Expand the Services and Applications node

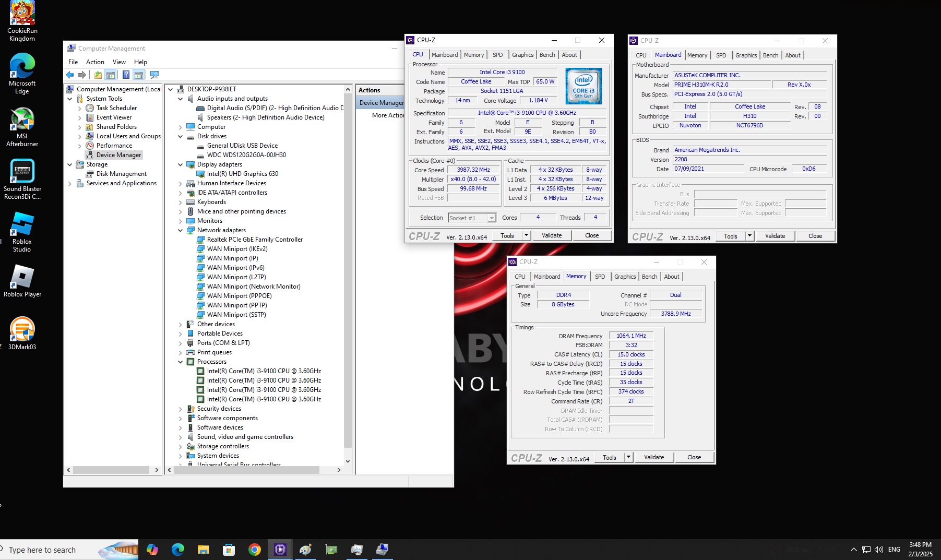tap(70, 183)
